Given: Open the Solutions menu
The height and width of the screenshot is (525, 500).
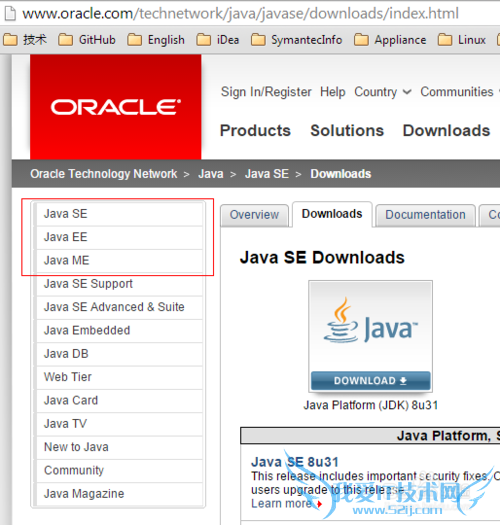Looking at the screenshot, I should coord(347,131).
